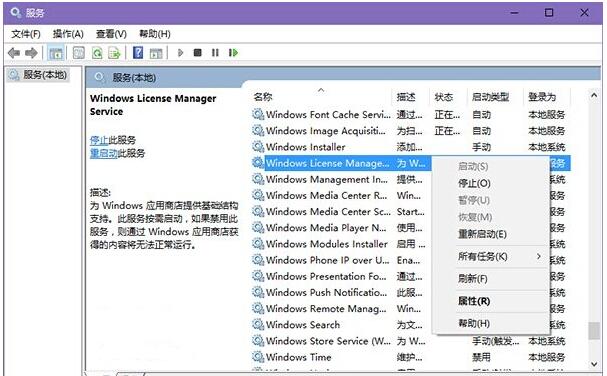Toggle the show/hide console tree icon
This screenshot has height=376, width=607.
pos(56,53)
